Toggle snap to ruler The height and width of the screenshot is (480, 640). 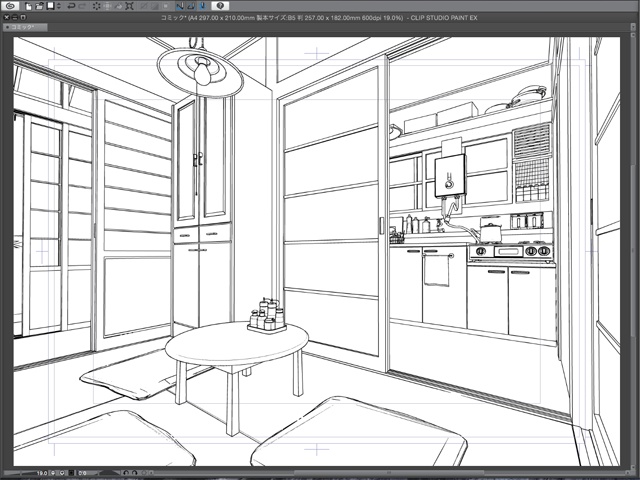180,6
